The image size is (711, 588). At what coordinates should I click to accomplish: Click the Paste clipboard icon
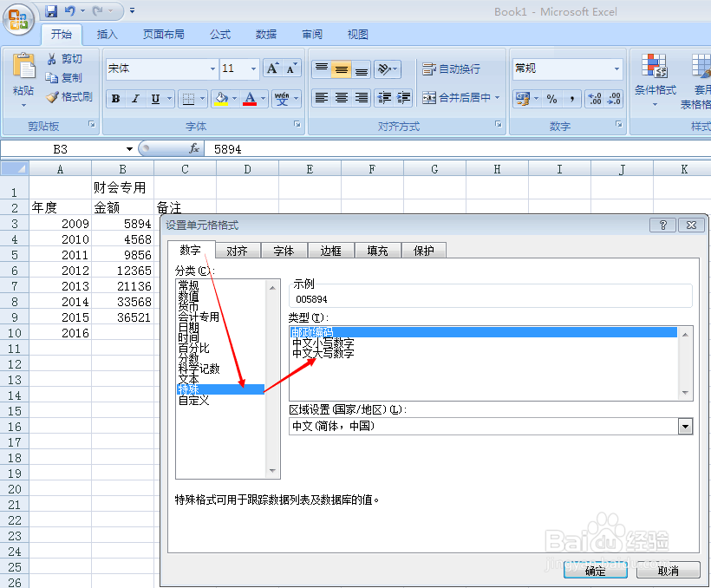click(23, 67)
